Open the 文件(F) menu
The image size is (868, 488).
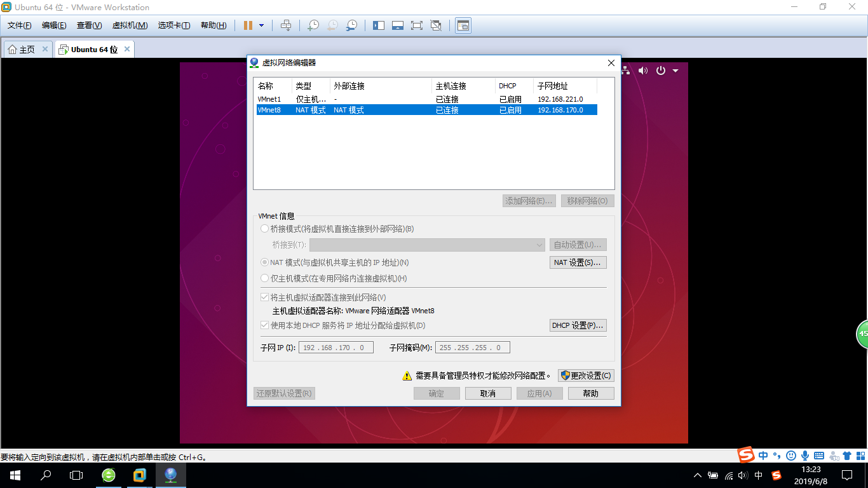click(20, 25)
